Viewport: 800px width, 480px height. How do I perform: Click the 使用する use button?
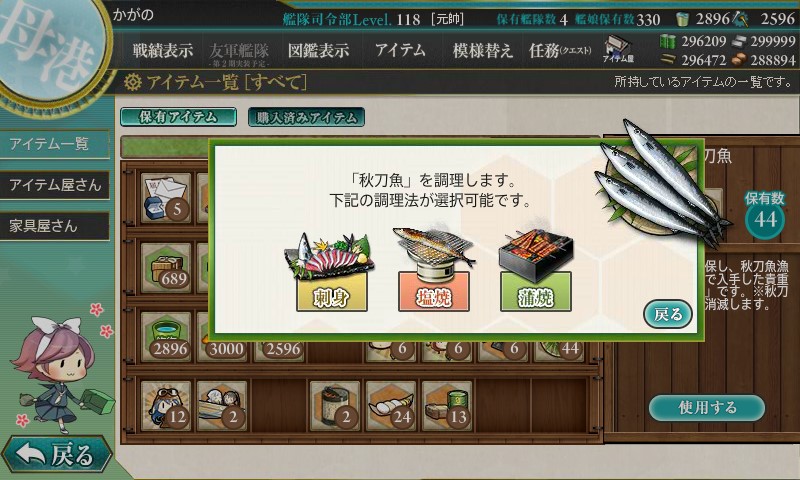pyautogui.click(x=707, y=408)
